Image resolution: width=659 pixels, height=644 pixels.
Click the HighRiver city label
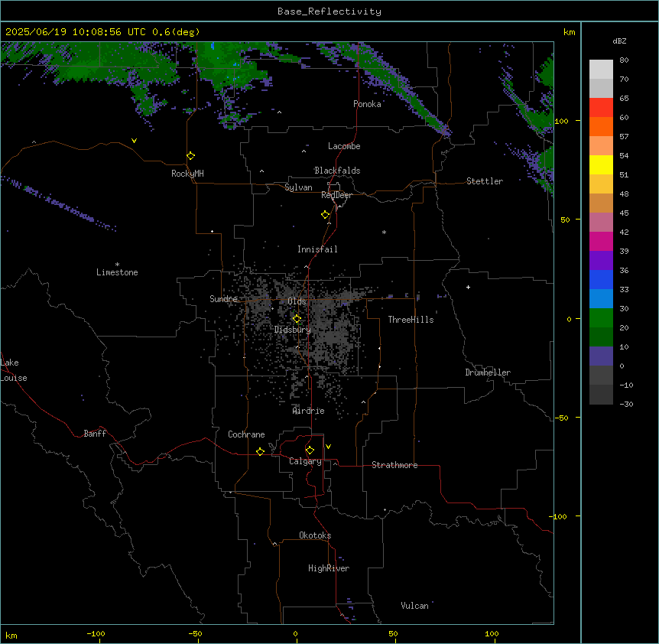[x=329, y=568]
